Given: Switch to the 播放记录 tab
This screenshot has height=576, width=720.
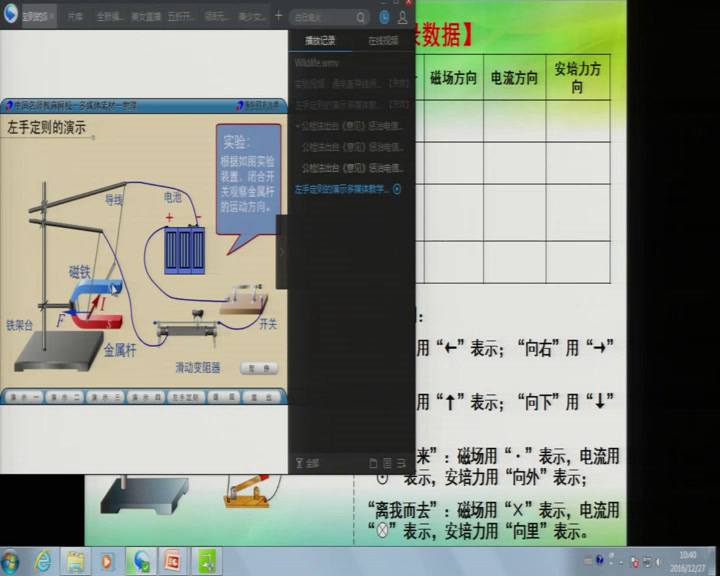Looking at the screenshot, I should 319,41.
